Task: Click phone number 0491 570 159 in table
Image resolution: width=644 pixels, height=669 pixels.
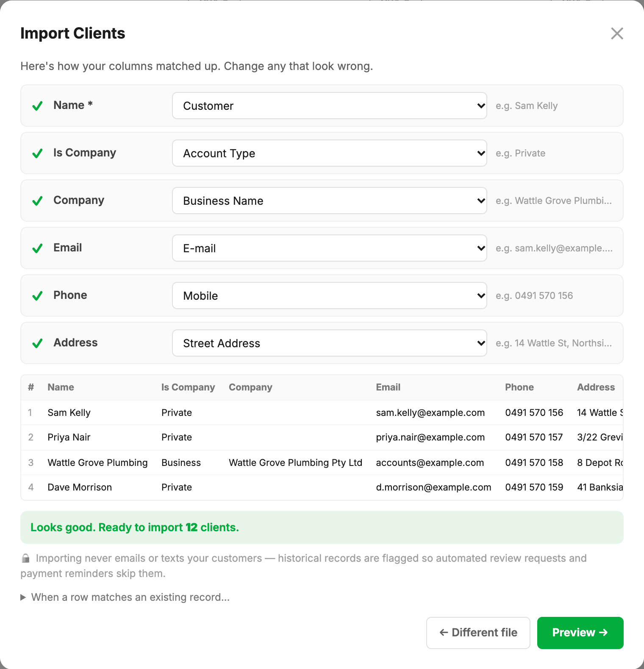Action: tap(534, 487)
